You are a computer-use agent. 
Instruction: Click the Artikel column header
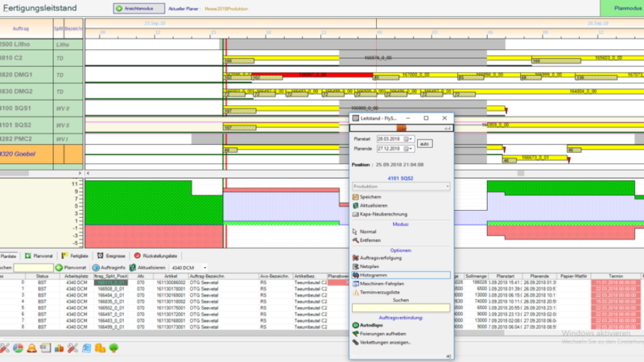tap(171, 276)
